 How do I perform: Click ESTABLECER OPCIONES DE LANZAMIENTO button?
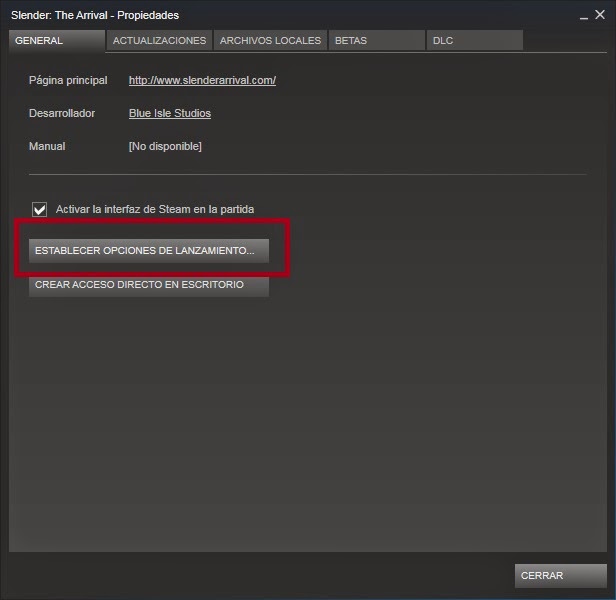click(149, 251)
